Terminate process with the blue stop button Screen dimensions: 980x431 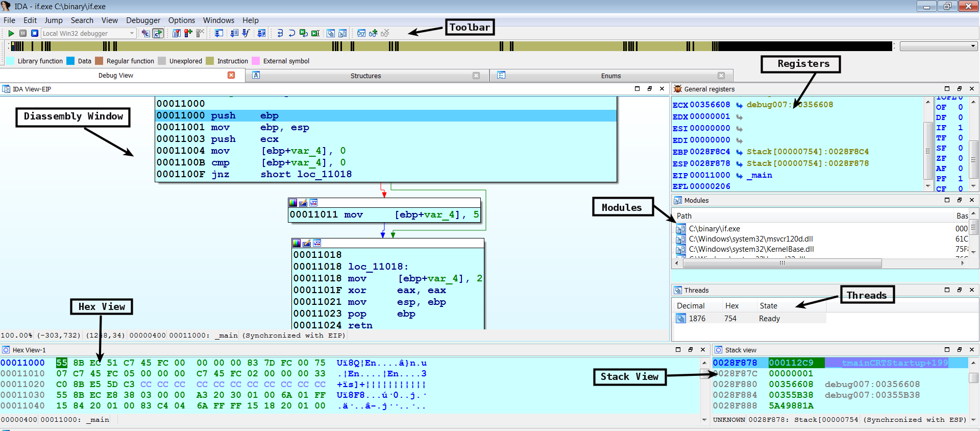coord(35,33)
